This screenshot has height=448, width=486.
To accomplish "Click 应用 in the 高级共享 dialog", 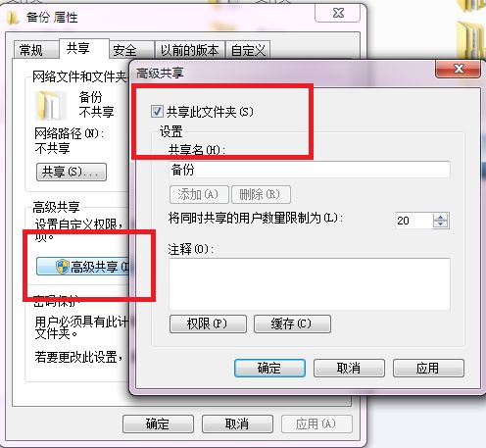I will [428, 369].
